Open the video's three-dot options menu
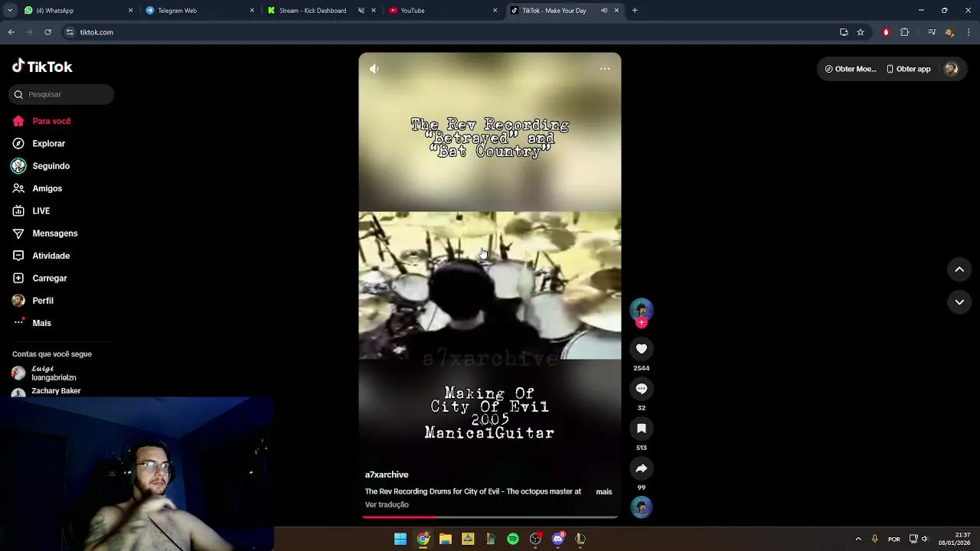980x551 pixels. pyautogui.click(x=605, y=69)
